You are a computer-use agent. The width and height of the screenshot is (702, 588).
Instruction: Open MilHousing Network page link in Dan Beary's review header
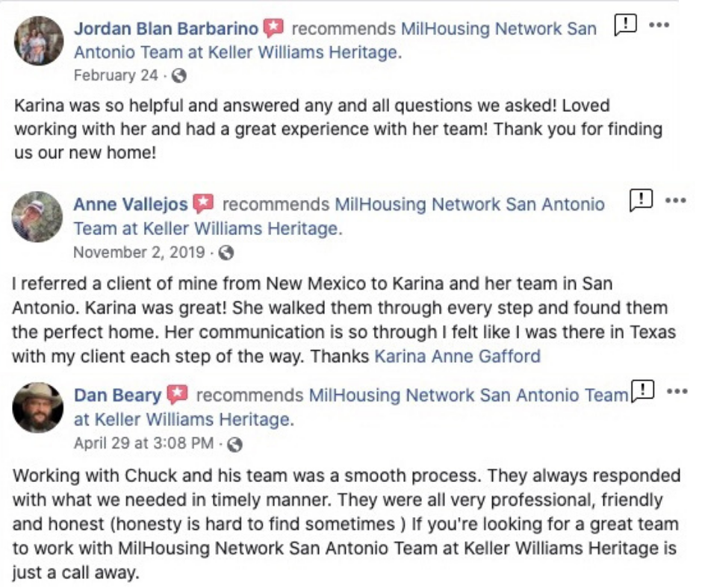tap(468, 395)
